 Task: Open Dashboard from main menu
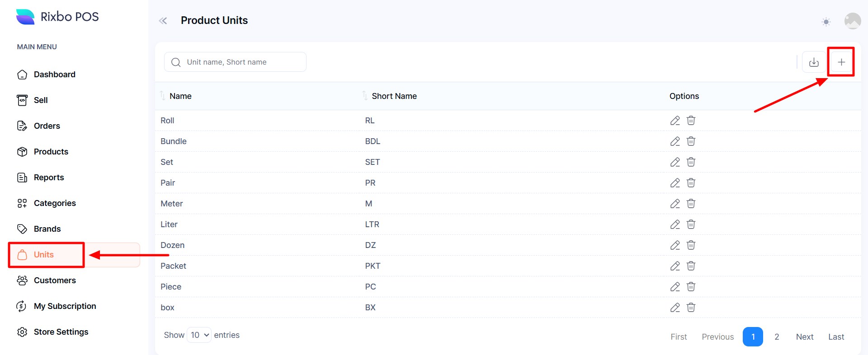coord(54,75)
